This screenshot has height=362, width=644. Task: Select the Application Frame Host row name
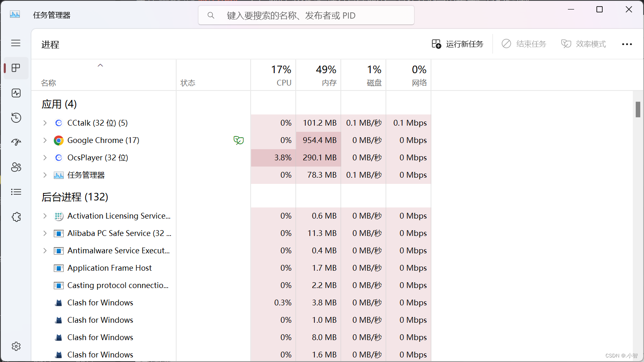point(110,268)
